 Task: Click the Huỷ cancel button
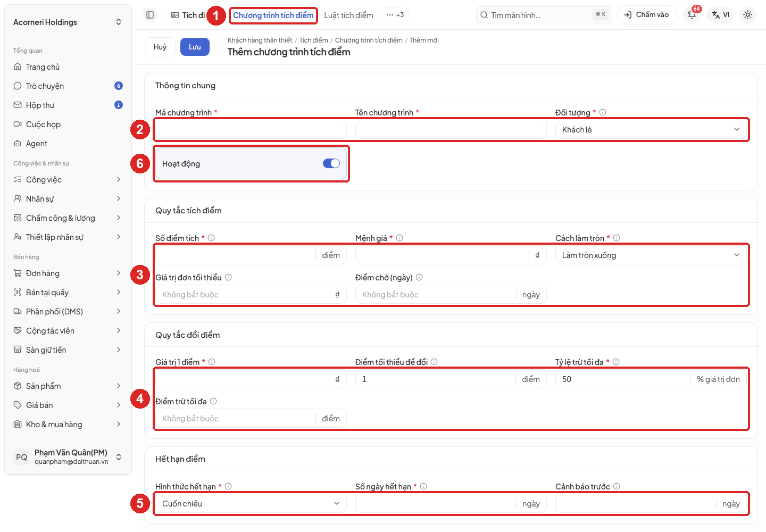[x=160, y=47]
